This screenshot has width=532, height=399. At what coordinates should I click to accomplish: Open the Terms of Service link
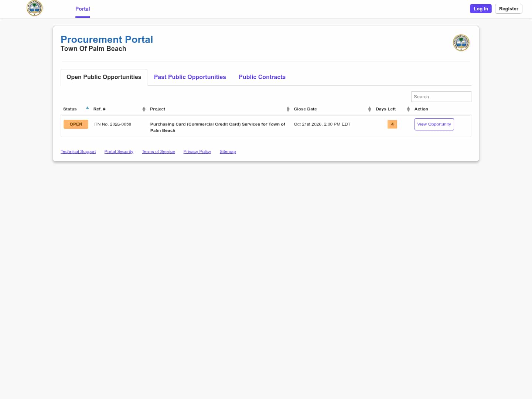[x=158, y=151]
